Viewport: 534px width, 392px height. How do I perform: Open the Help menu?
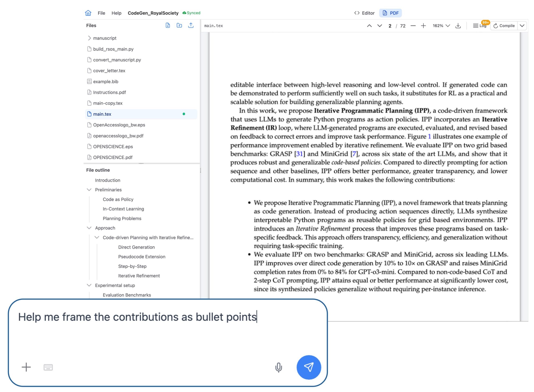116,13
